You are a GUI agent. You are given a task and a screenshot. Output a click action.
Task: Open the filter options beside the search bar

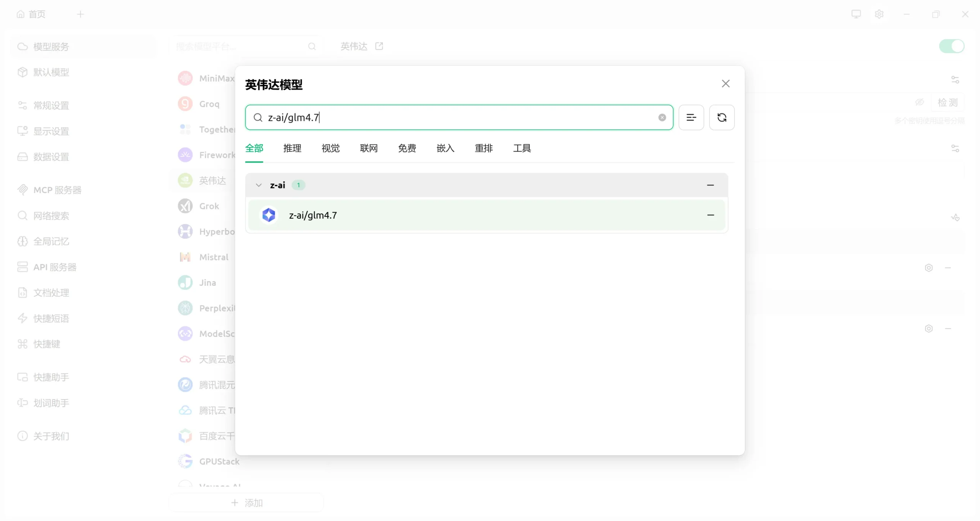(691, 117)
